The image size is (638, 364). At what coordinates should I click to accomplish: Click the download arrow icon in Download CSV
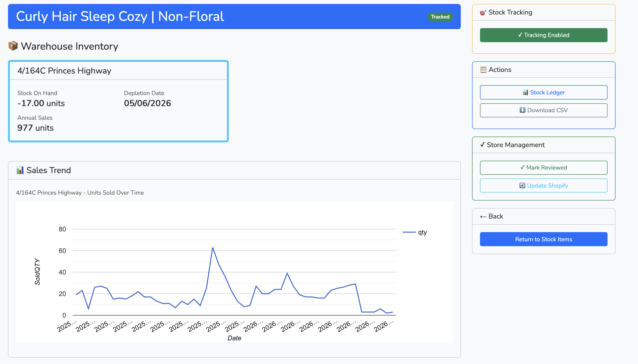522,110
